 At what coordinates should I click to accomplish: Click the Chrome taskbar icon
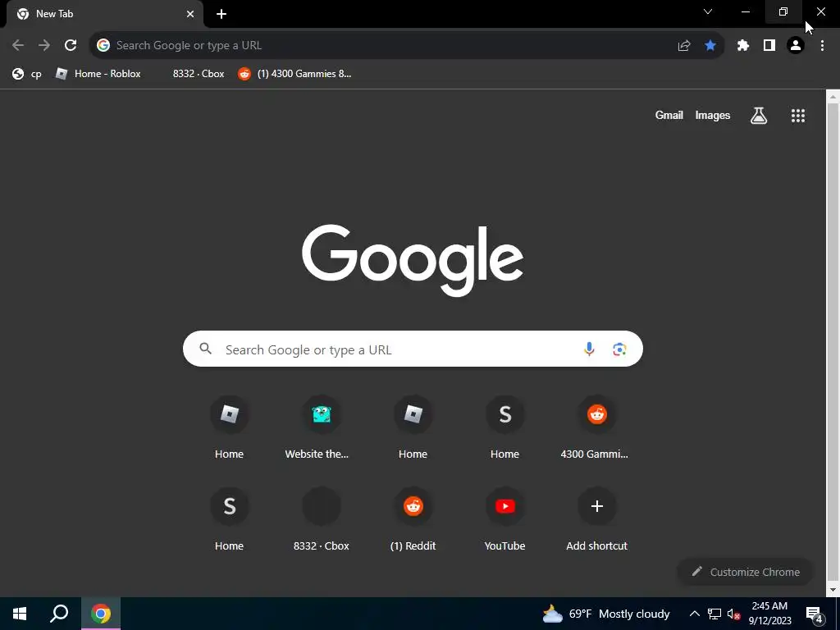pos(101,614)
